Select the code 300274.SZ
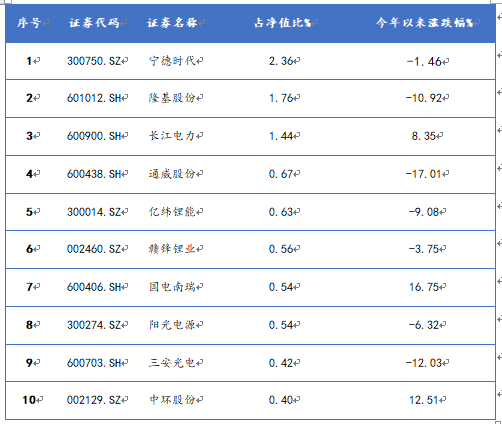The image size is (502, 424). click(94, 325)
